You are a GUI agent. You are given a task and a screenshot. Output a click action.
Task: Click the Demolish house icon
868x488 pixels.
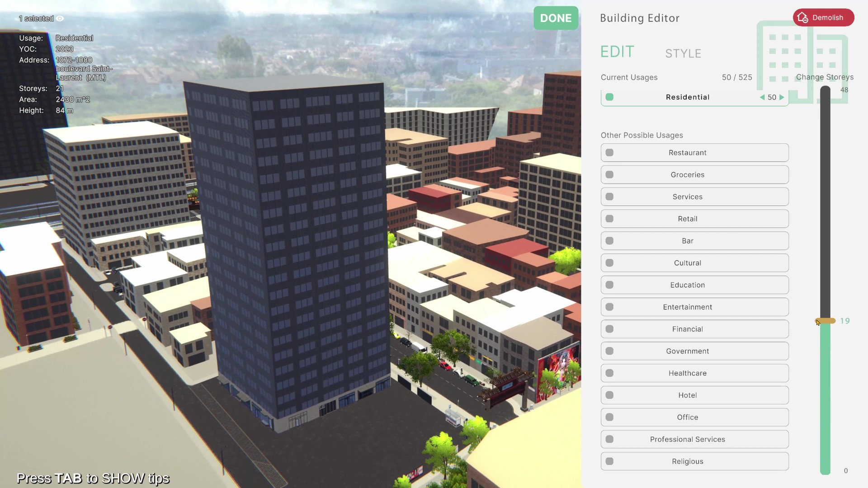point(802,18)
